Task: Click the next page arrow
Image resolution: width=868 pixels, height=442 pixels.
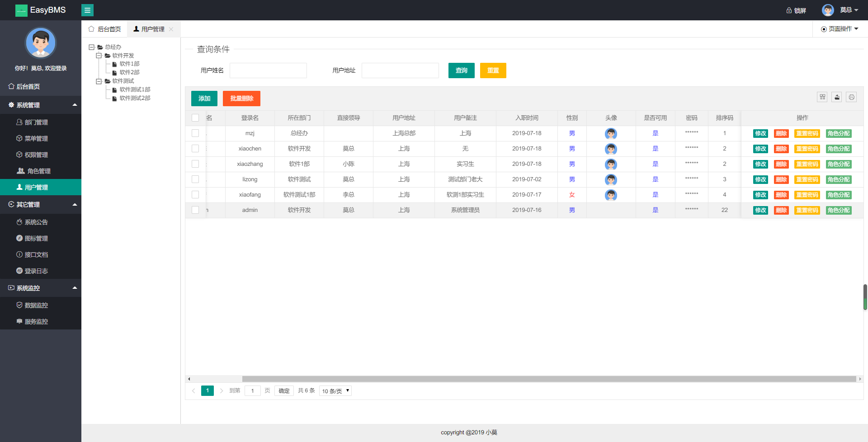Action: pos(222,391)
